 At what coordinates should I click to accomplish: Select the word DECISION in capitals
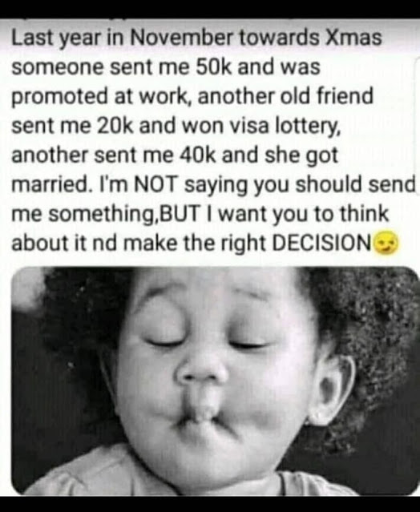pos(321,243)
